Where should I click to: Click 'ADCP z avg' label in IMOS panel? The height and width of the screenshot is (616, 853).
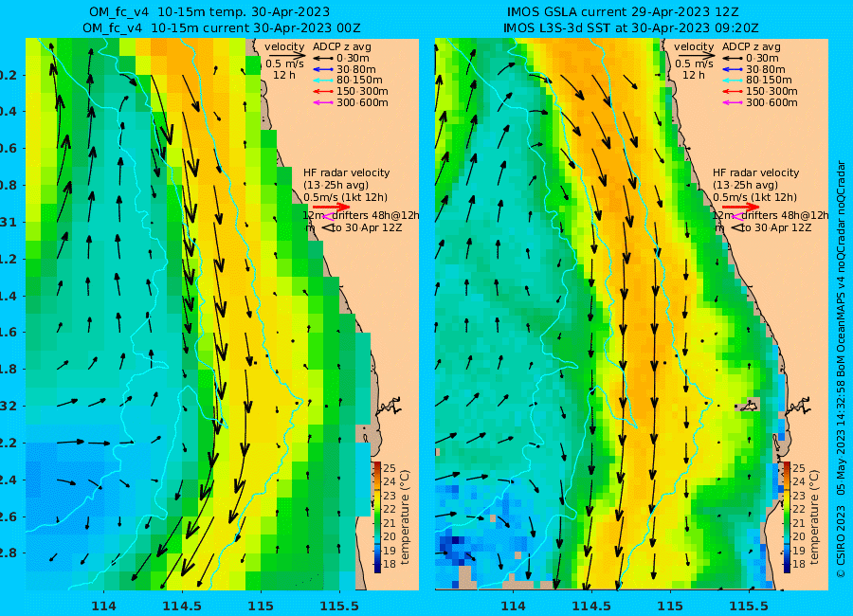[752, 46]
